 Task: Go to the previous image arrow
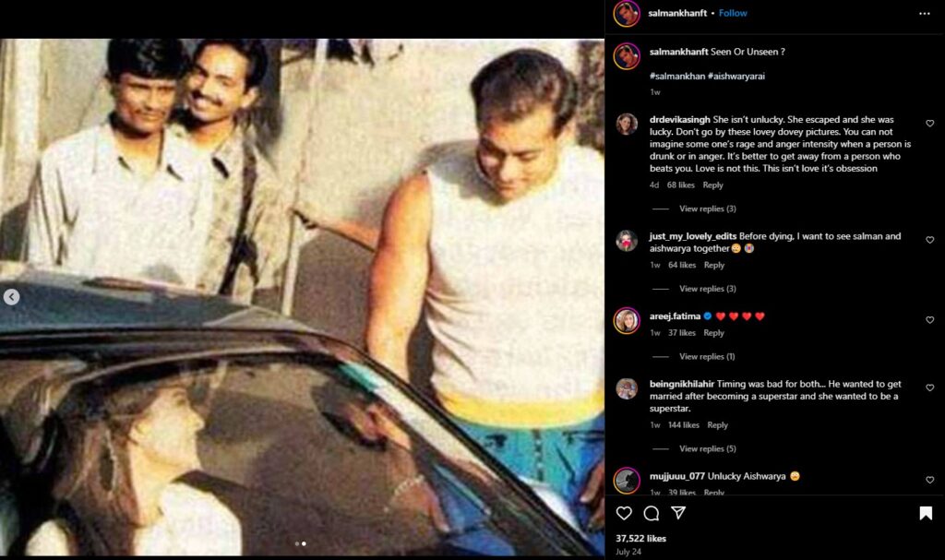tap(11, 297)
